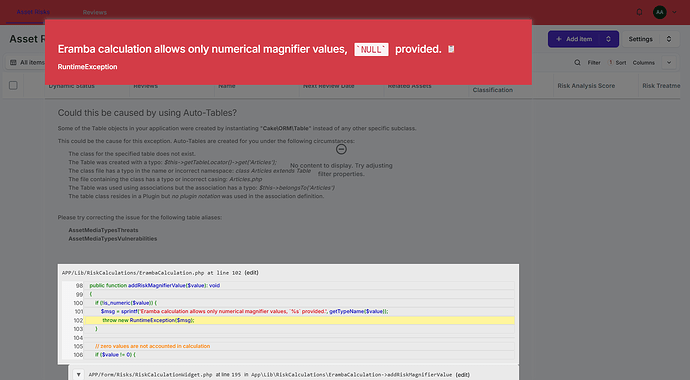The image size is (690, 380).
Task: Click the no-content circle icon
Action: point(341,150)
